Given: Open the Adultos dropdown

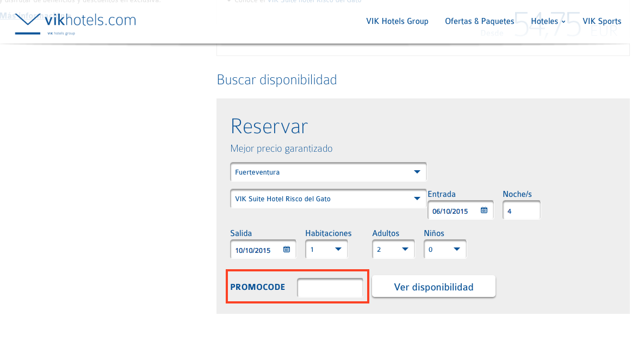Looking at the screenshot, I should click(x=393, y=250).
